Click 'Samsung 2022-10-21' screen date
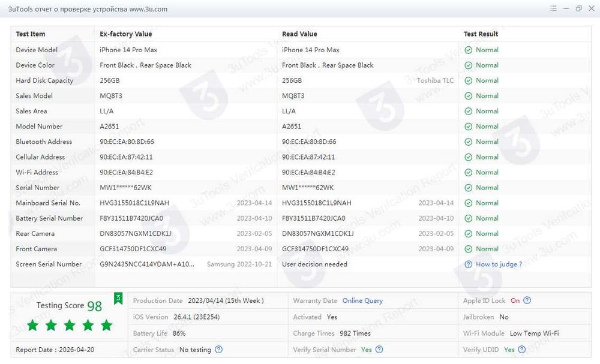The image size is (600, 364). [x=239, y=264]
